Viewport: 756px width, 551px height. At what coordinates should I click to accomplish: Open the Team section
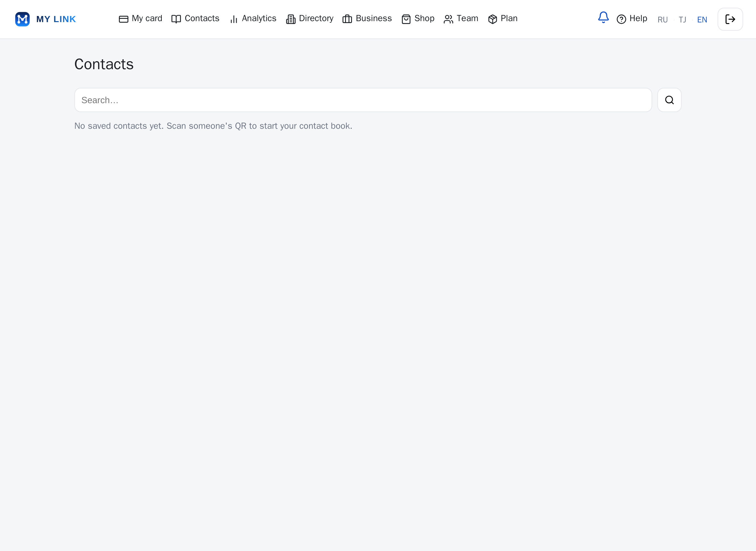tap(461, 19)
